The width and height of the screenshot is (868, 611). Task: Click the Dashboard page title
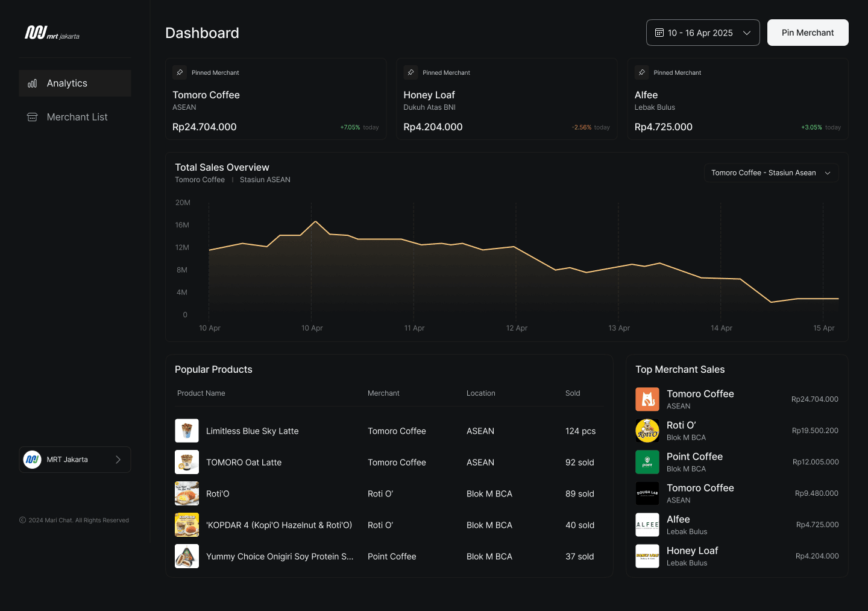(x=202, y=33)
